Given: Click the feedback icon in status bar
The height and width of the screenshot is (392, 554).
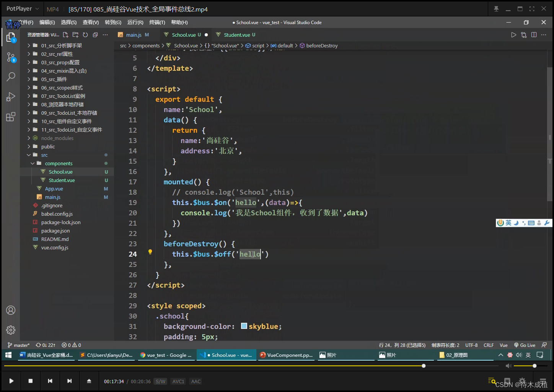Looking at the screenshot, I should click(544, 345).
